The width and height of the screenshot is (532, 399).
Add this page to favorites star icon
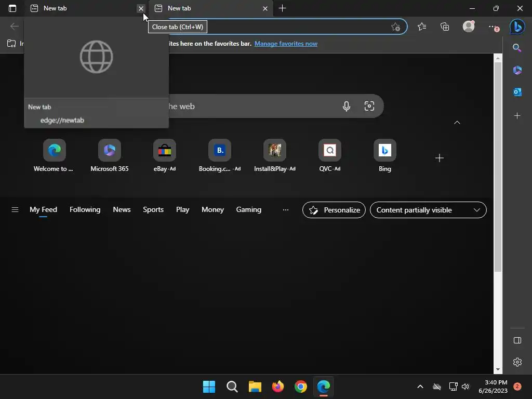pyautogui.click(x=395, y=27)
